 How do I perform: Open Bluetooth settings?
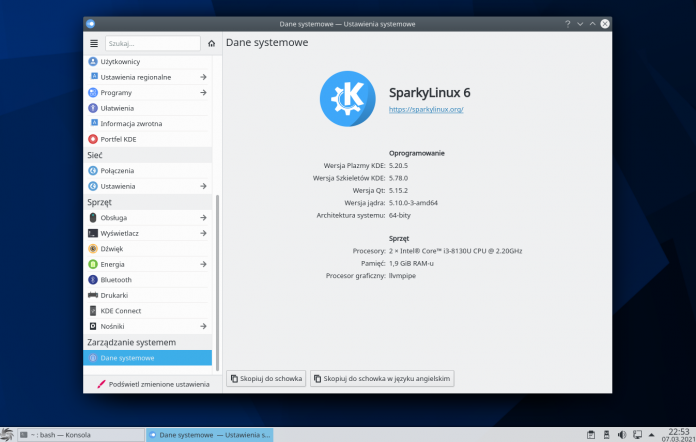pos(116,280)
